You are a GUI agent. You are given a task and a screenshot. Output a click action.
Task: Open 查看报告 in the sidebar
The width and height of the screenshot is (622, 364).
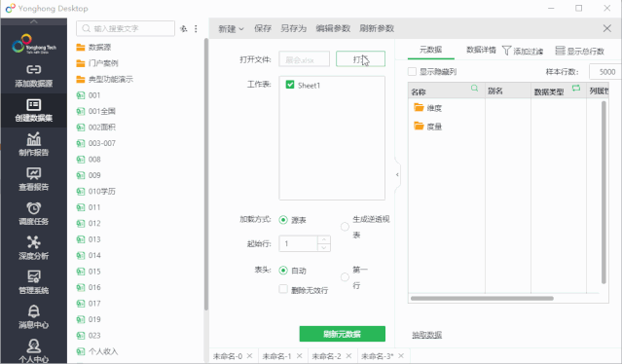click(34, 179)
